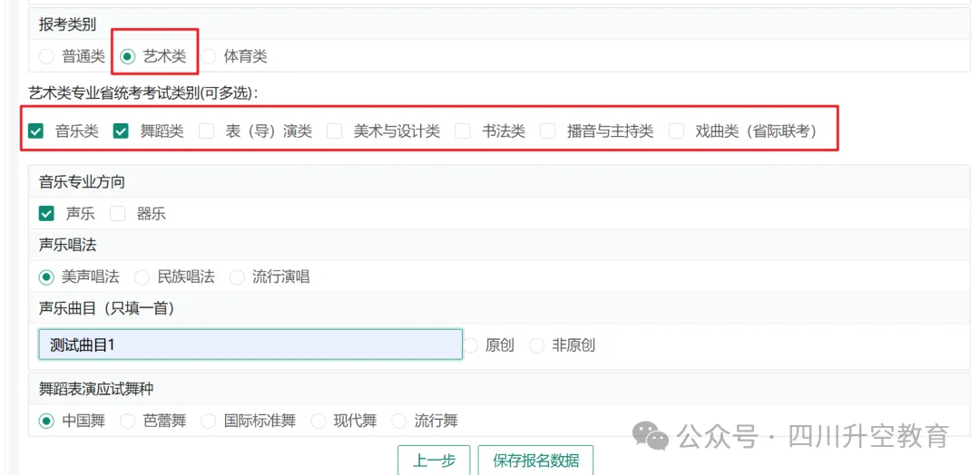Click 保存报名数据 to save registration
Image resolution: width=980 pixels, height=475 pixels.
535,460
